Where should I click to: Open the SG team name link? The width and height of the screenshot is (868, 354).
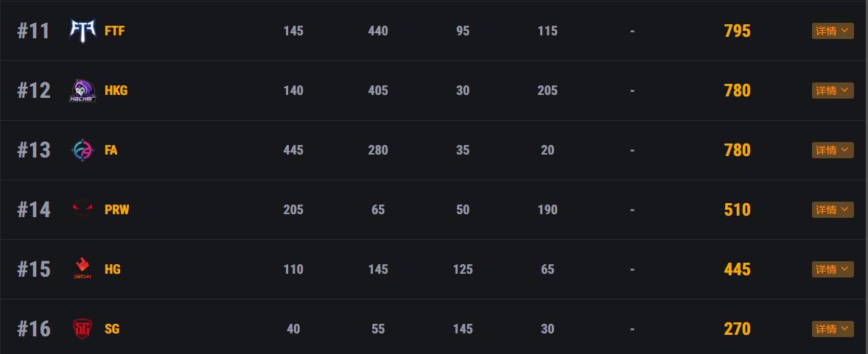112,329
